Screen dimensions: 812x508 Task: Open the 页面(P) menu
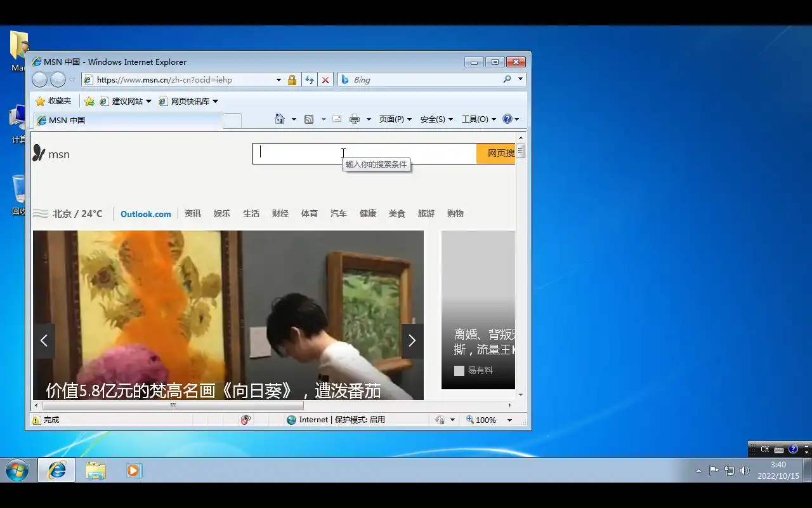pyautogui.click(x=395, y=119)
